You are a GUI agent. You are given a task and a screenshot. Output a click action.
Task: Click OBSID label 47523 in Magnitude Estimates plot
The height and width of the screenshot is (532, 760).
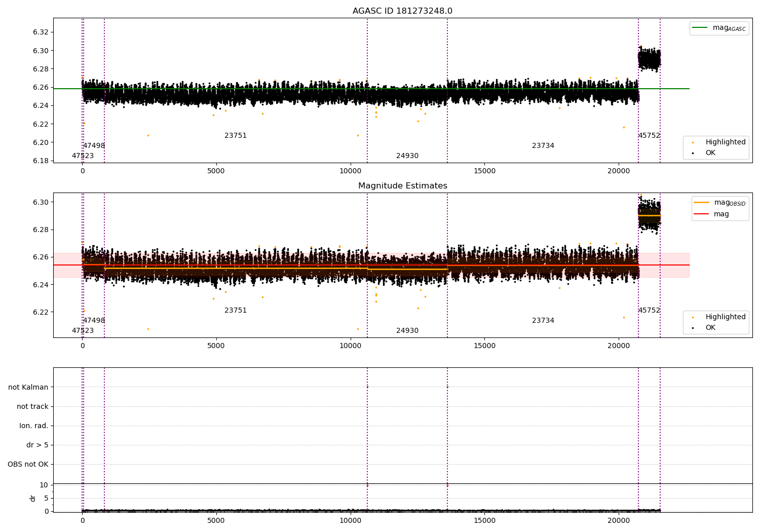pos(83,330)
